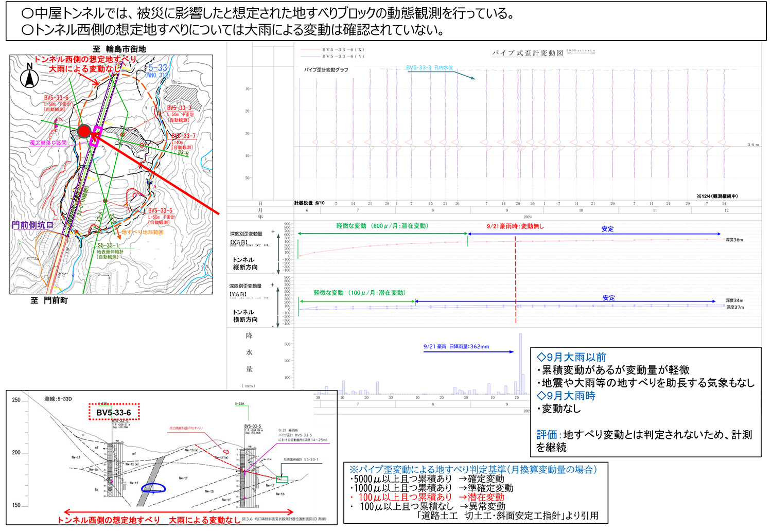
Task: Click the '250' elevation label in cross-section
Action: (16, 400)
